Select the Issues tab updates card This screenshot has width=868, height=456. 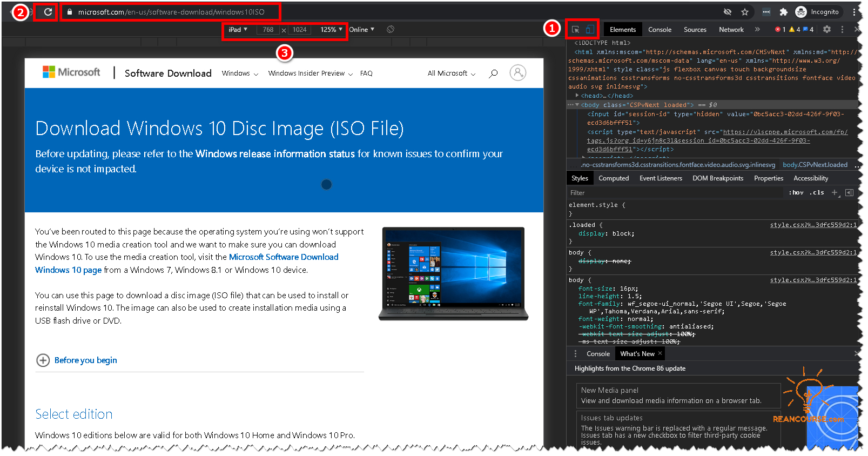pyautogui.click(x=678, y=430)
